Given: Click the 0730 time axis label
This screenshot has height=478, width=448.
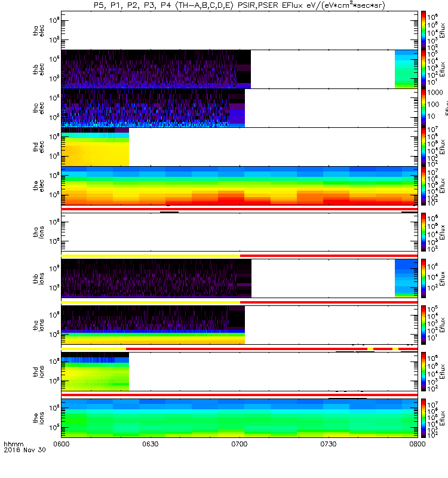Looking at the screenshot, I should pyautogui.click(x=328, y=444).
